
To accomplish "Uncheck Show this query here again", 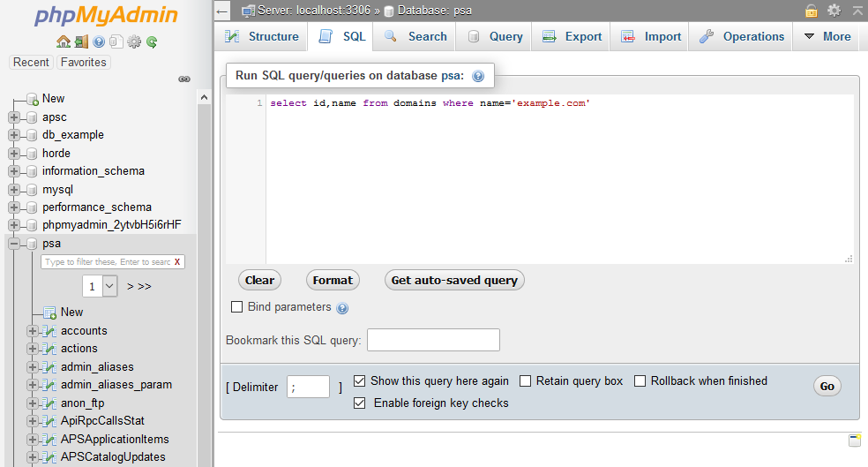I will coord(359,381).
